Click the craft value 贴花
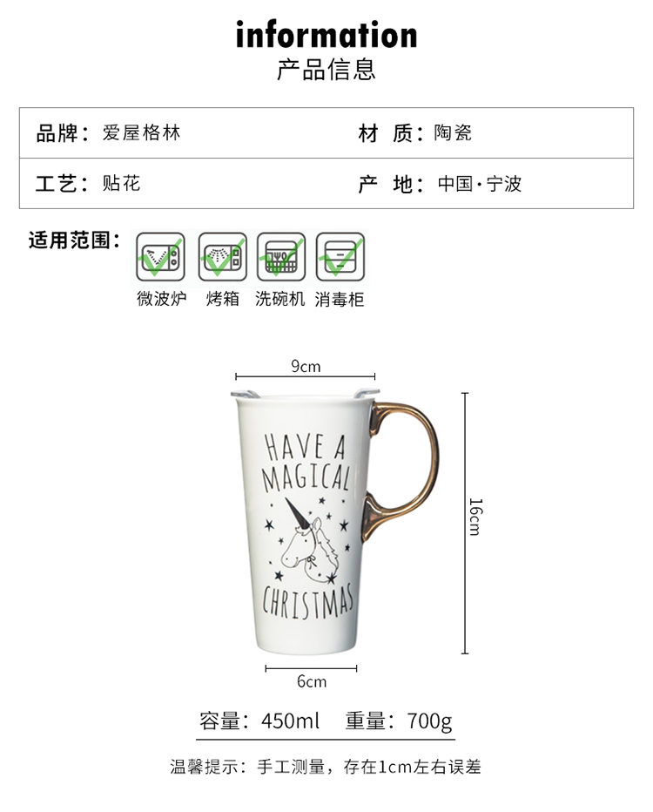Viewport: 653px width, 812px height. [x=121, y=183]
